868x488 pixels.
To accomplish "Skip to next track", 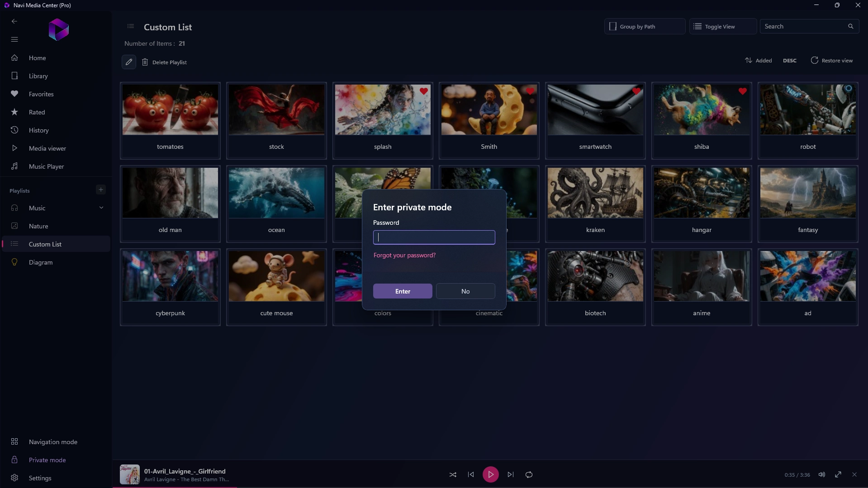I will [511, 474].
